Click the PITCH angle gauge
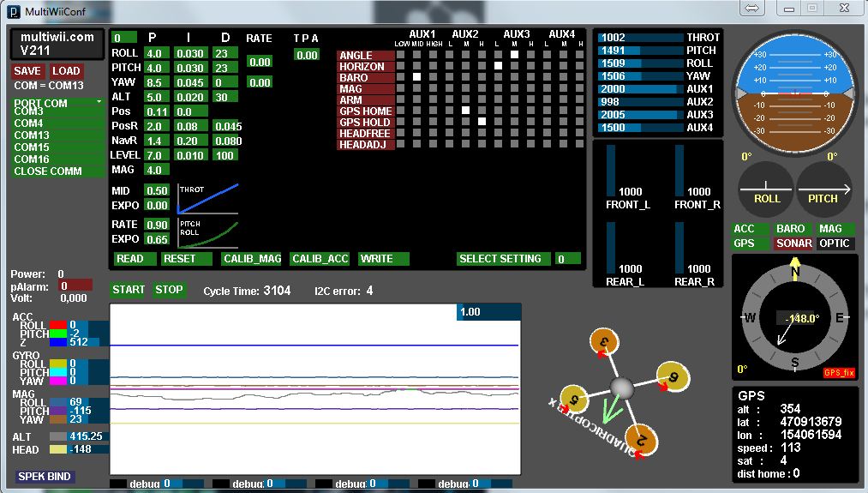The width and height of the screenshot is (868, 493). 823,189
